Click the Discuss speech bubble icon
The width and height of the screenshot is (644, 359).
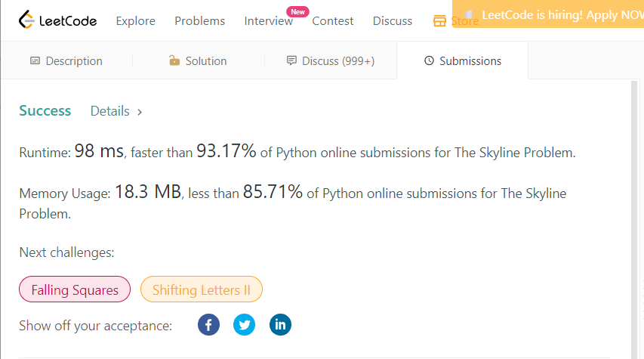click(291, 61)
